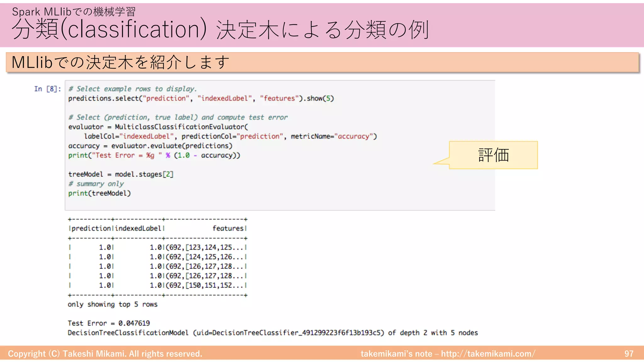
Task: Click 'only showing top 5 rows' text
Action: tap(113, 304)
